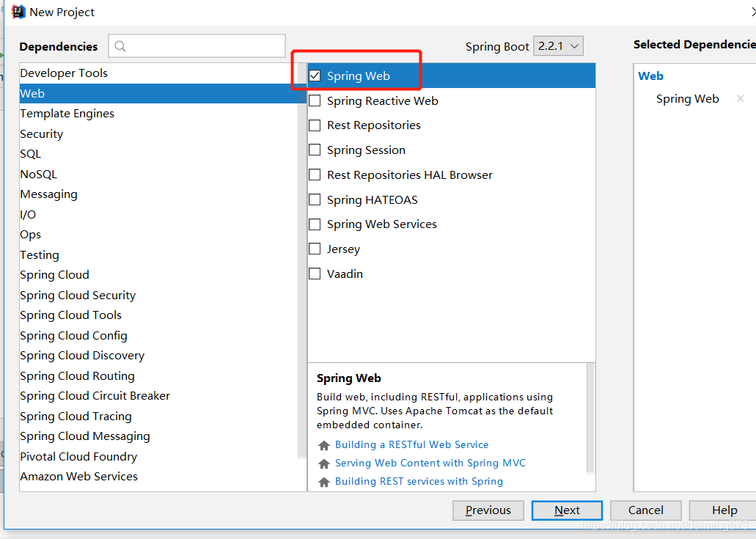
Task: Select the Web category
Action: 158,94
